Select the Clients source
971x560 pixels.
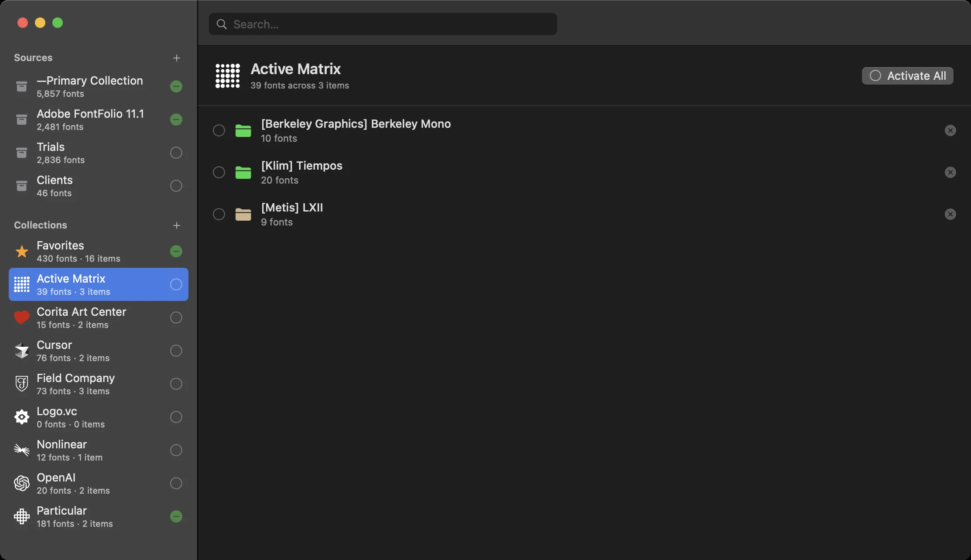click(x=99, y=186)
